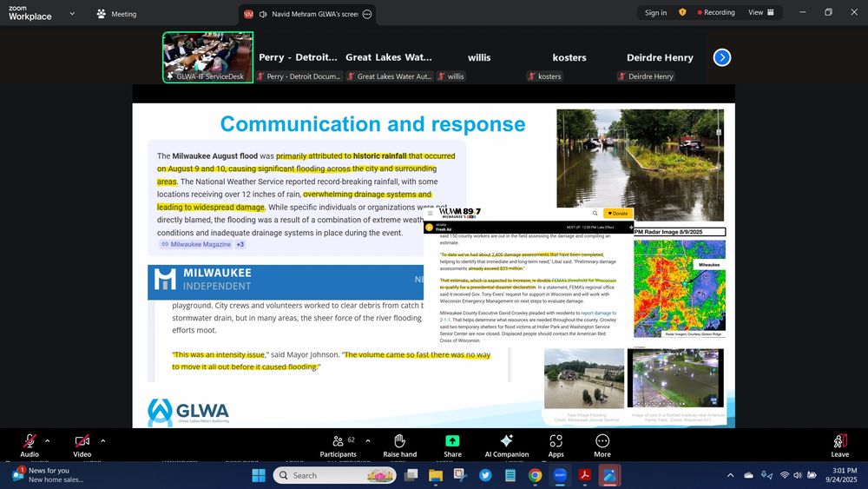Open the View layout menu
Image resolution: width=868 pixels, height=489 pixels.
click(x=761, y=12)
